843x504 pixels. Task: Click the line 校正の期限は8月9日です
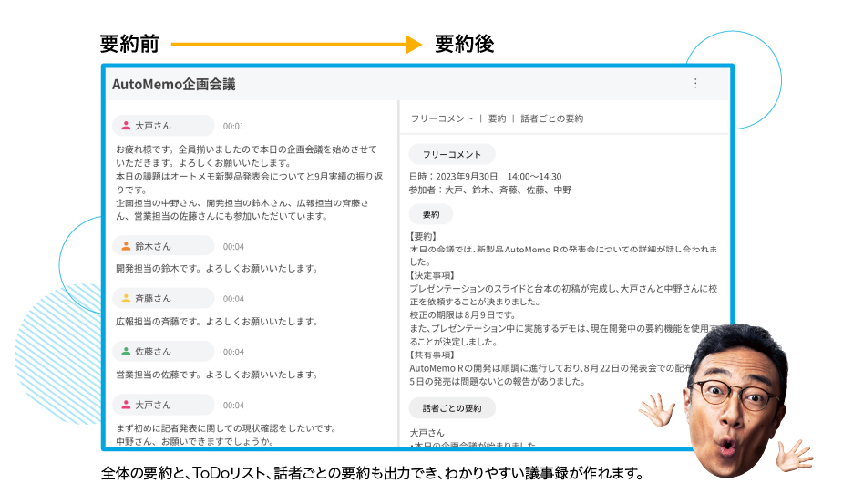coord(462,314)
